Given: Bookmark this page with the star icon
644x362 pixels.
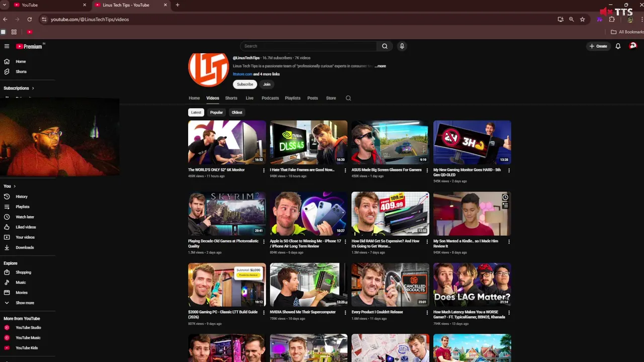Looking at the screenshot, I should (582, 19).
